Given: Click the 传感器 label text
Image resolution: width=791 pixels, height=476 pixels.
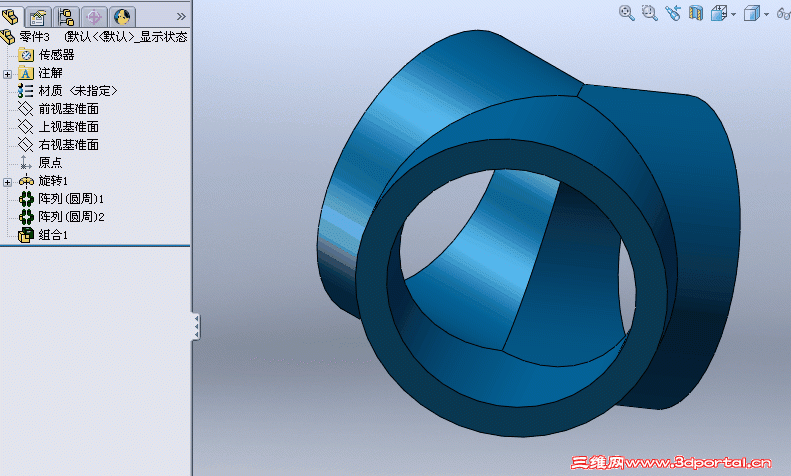Looking at the screenshot, I should pos(56,54).
